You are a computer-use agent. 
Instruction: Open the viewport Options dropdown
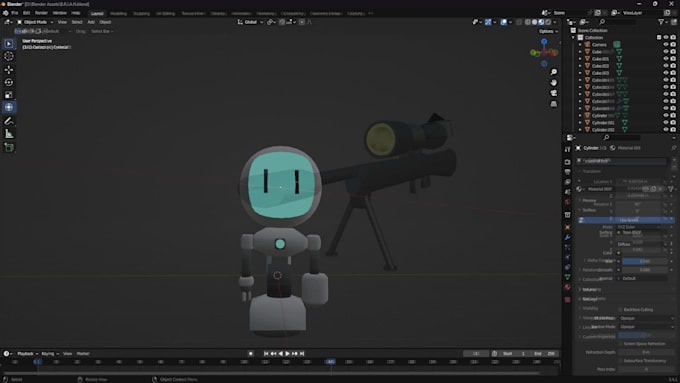pos(548,31)
